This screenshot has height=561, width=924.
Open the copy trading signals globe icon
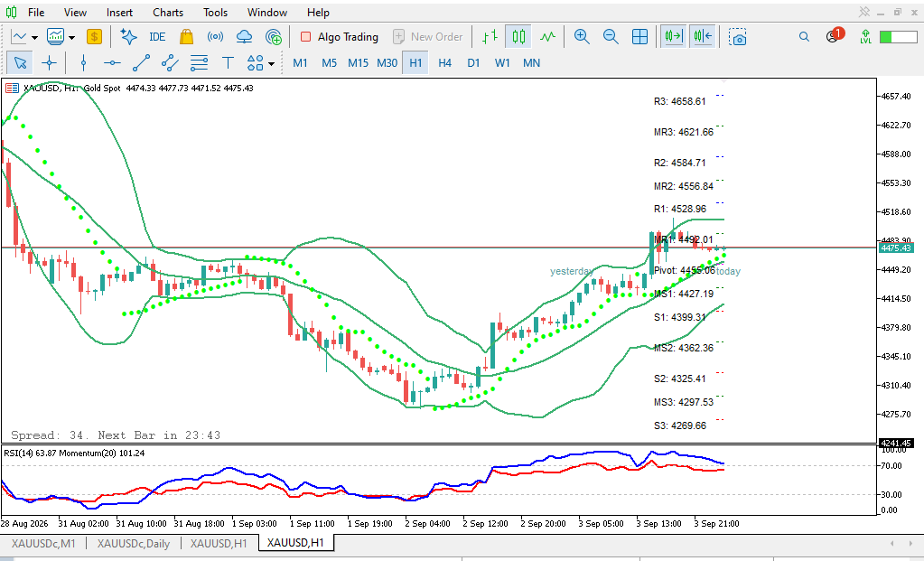[274, 36]
